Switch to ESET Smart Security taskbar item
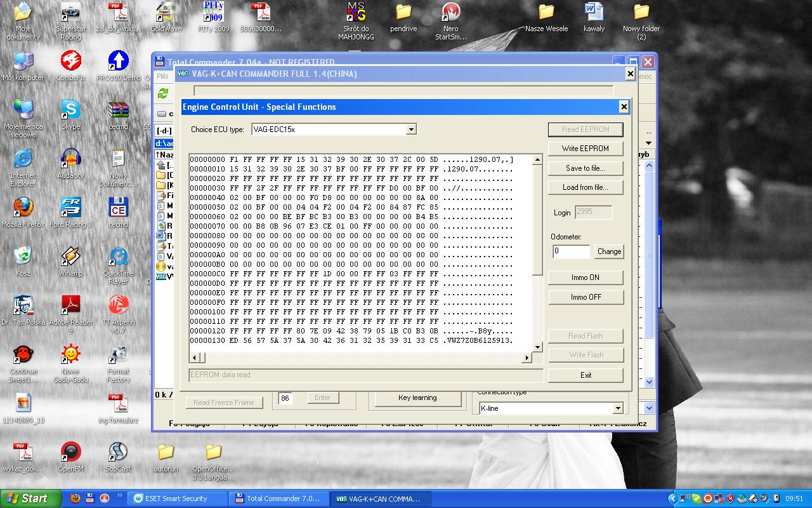The width and height of the screenshot is (812, 508). [177, 498]
